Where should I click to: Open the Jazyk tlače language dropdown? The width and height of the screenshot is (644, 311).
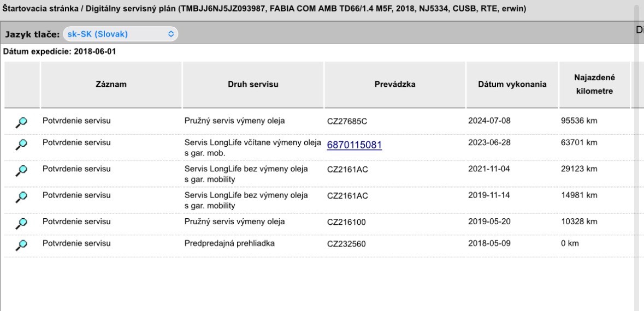tap(120, 34)
